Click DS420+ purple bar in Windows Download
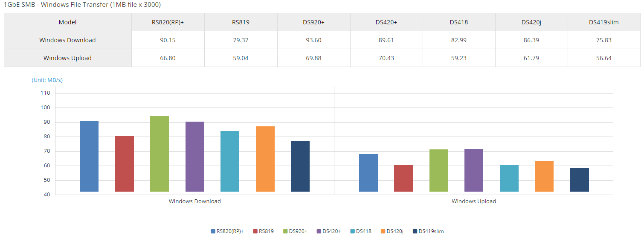The image size is (644, 242). [195, 157]
